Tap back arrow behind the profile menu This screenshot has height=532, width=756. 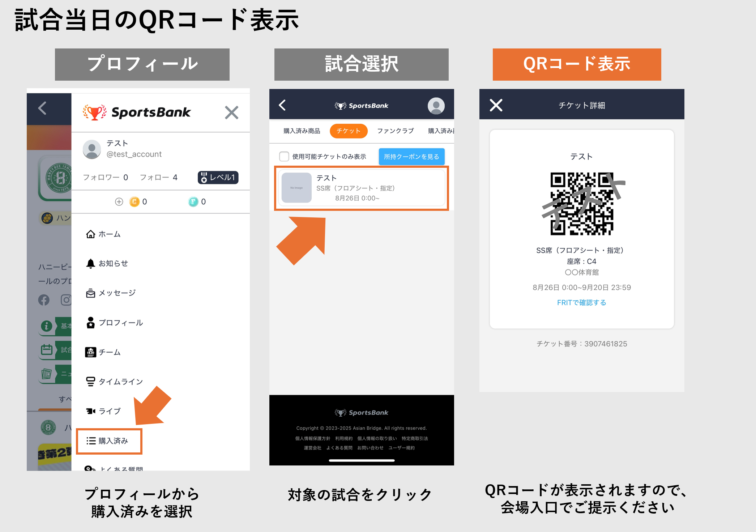42,108
